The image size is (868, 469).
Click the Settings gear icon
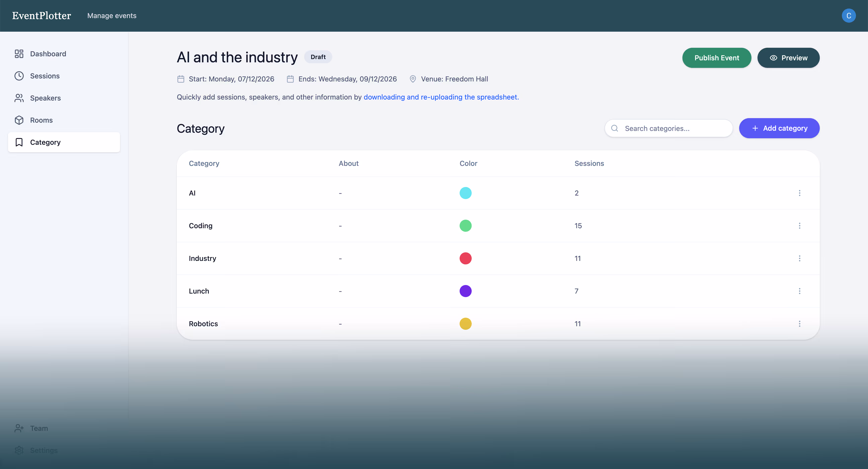[19, 450]
